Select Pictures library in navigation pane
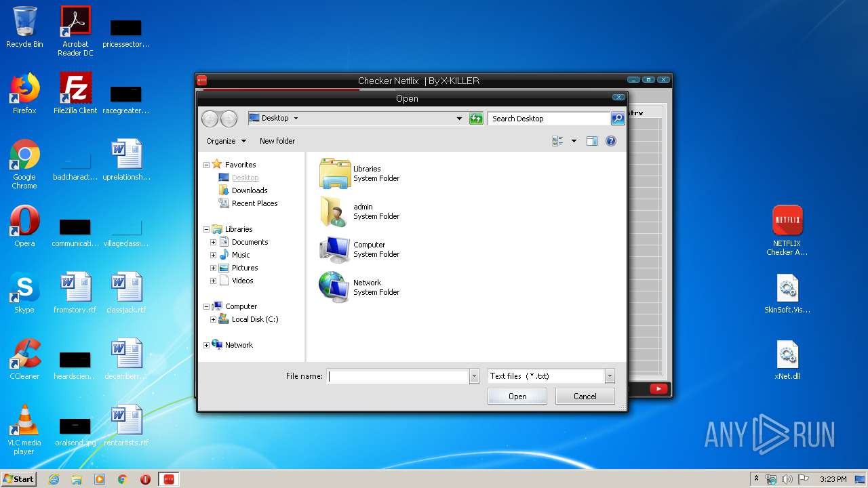868x488 pixels. [238, 268]
